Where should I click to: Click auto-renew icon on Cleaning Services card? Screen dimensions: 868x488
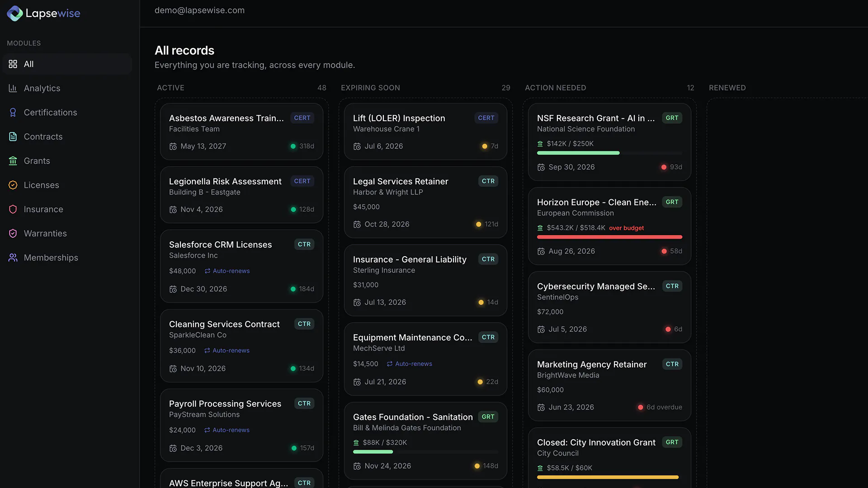click(x=207, y=351)
